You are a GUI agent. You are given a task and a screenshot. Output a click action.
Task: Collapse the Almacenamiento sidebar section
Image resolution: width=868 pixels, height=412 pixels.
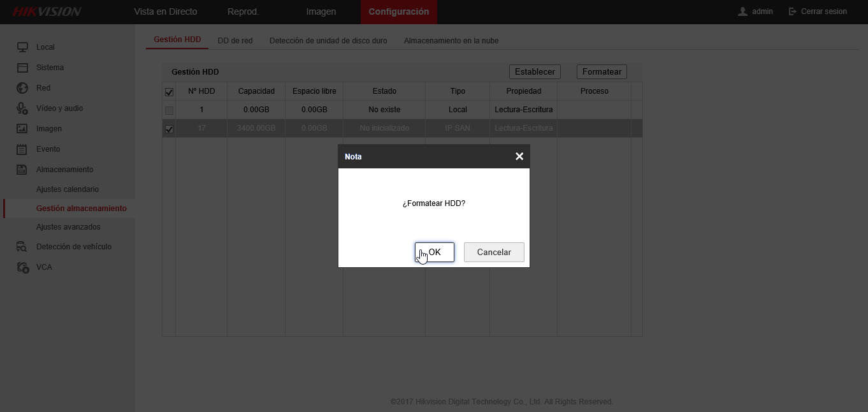[x=64, y=170]
